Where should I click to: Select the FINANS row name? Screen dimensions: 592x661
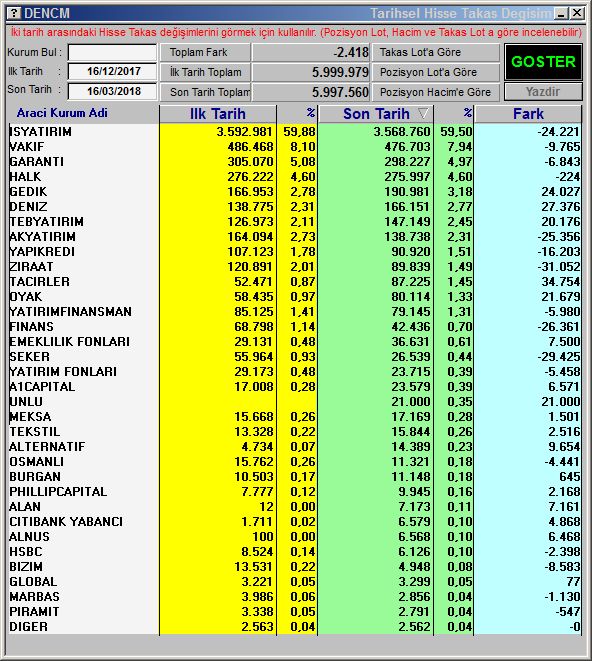point(32,327)
